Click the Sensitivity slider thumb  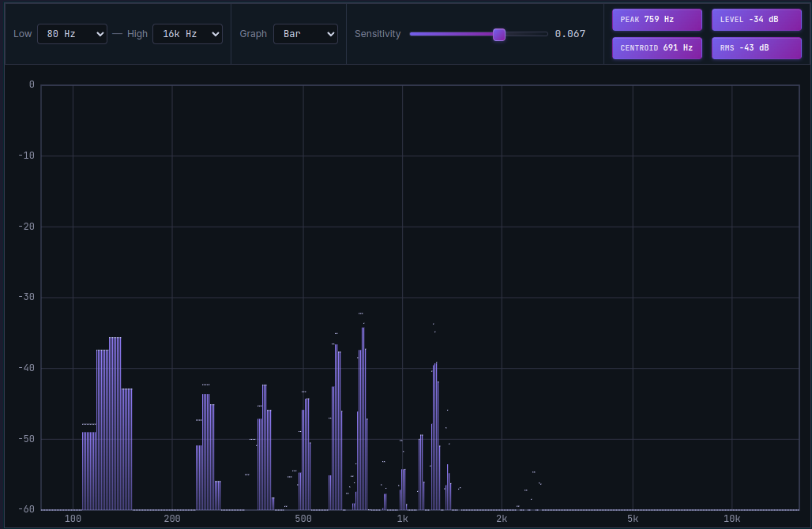[498, 35]
